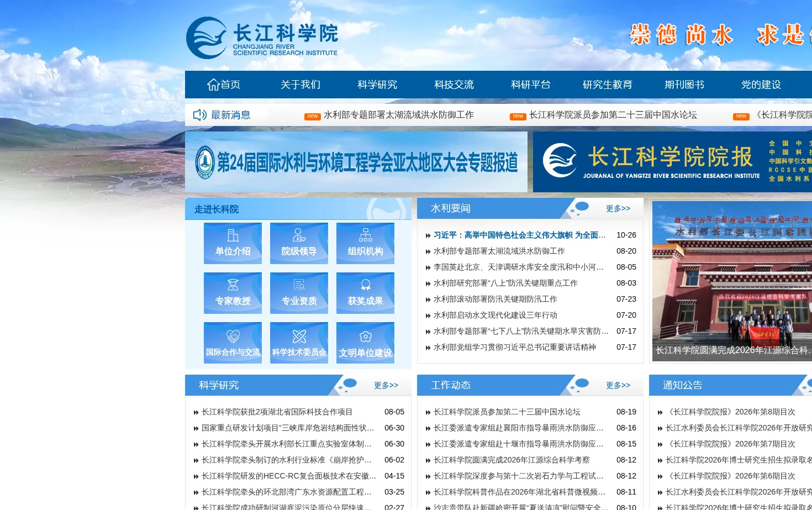This screenshot has height=510, width=812.
Task: Open the 习近平：高举中国特色社会主义伟大旗帜 headline
Action: pyautogui.click(x=519, y=235)
